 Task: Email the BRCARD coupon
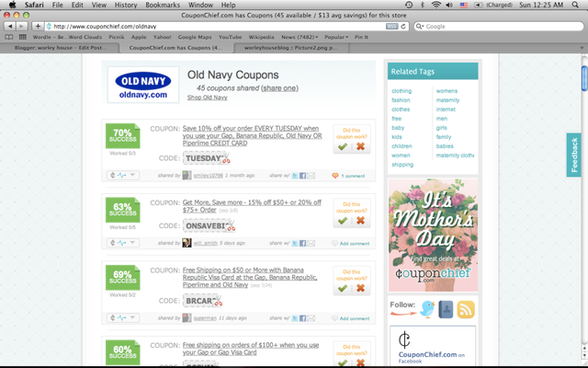[311, 318]
